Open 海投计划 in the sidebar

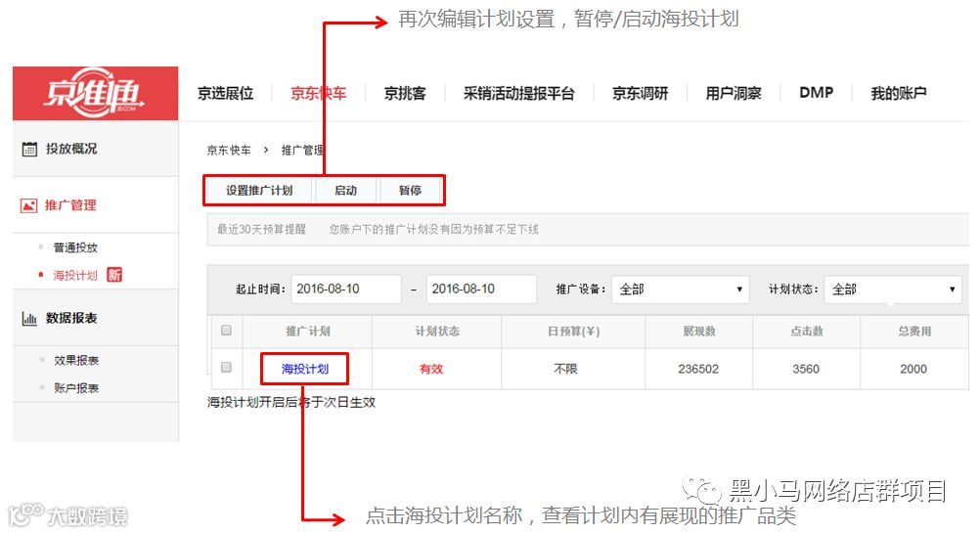coord(75,275)
